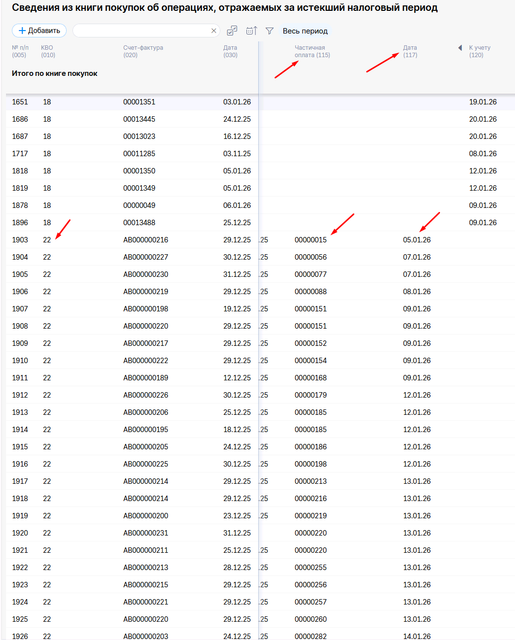Click invoice AB000000211 in row 1921
Image resolution: width=515 pixels, height=640 pixels.
click(x=146, y=550)
